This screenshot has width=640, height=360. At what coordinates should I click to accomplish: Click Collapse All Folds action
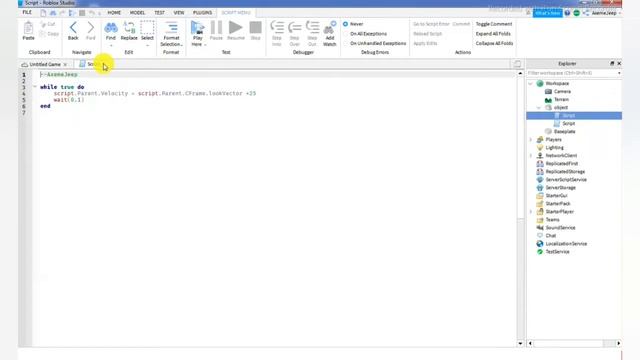click(x=494, y=43)
